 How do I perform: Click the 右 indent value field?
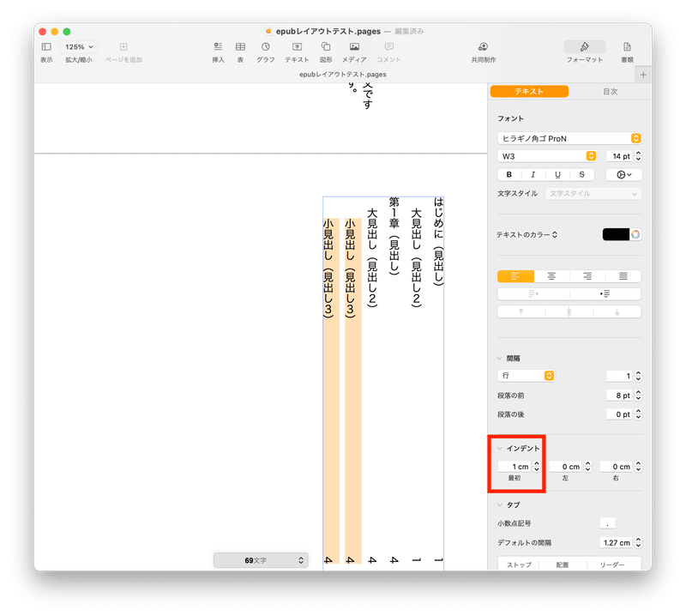pos(616,467)
